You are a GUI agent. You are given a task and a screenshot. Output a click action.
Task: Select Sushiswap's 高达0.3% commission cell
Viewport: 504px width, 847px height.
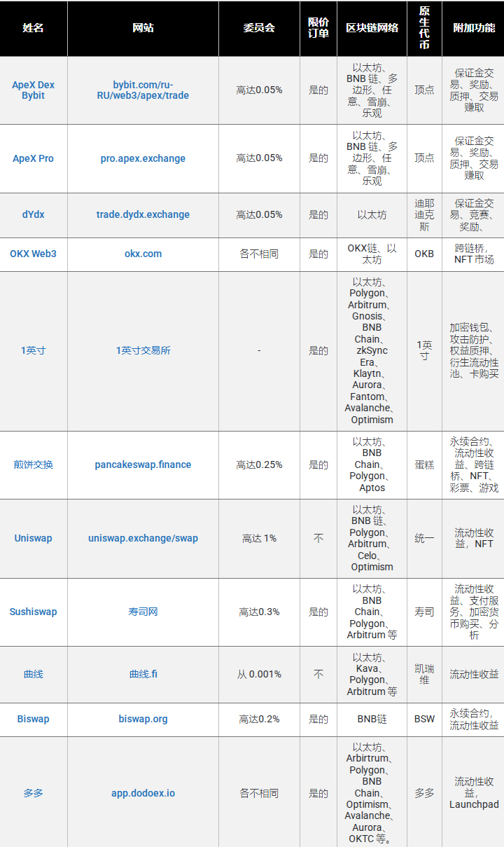259,612
